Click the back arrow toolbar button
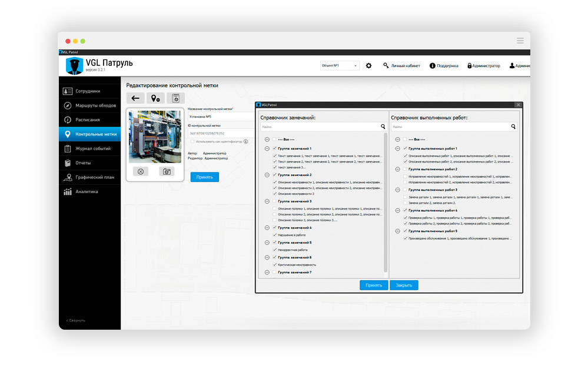Image resolution: width=588 pixels, height=365 pixels. pos(135,98)
